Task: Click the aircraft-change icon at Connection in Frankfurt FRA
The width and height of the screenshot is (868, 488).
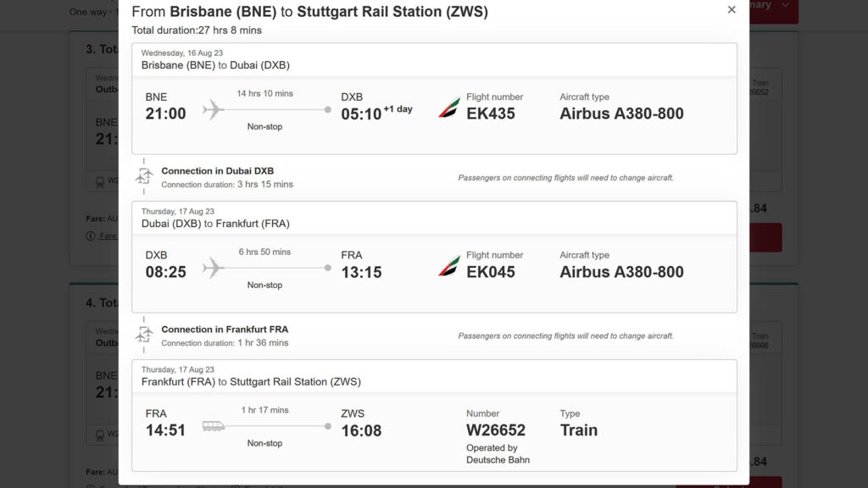Action: point(144,334)
